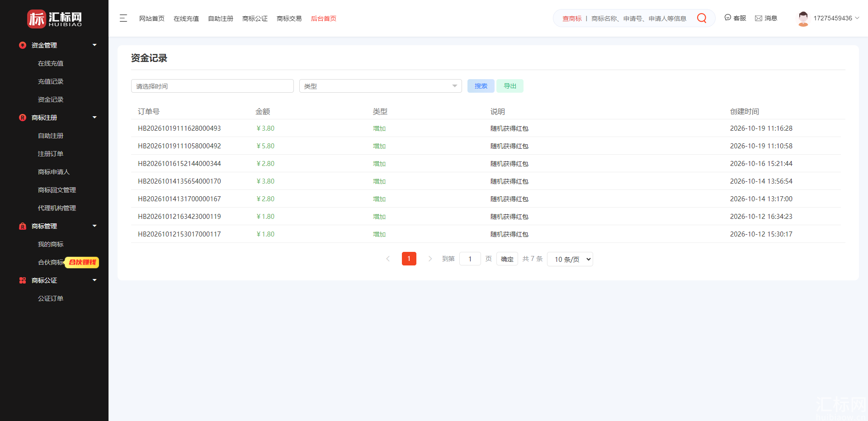Open 公证订单 in sidebar
Viewport: 868px width, 421px height.
[51, 298]
